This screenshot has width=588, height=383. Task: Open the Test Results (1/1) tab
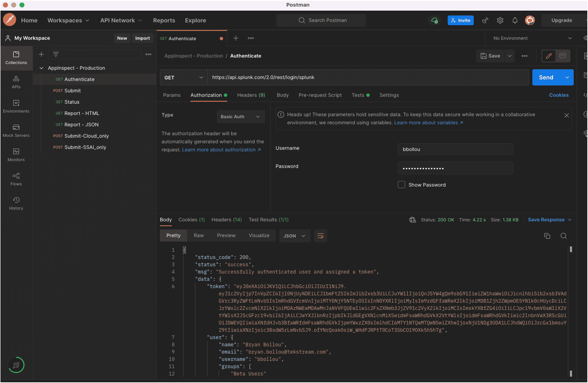coord(269,220)
